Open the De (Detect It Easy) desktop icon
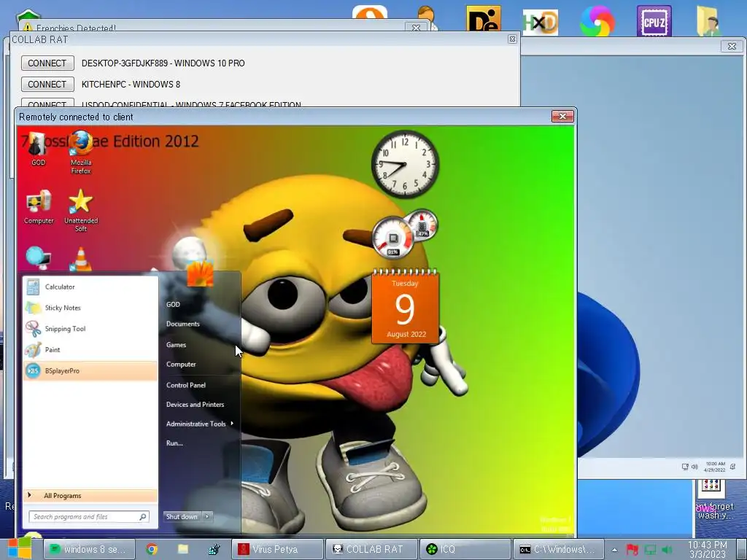 (483, 20)
